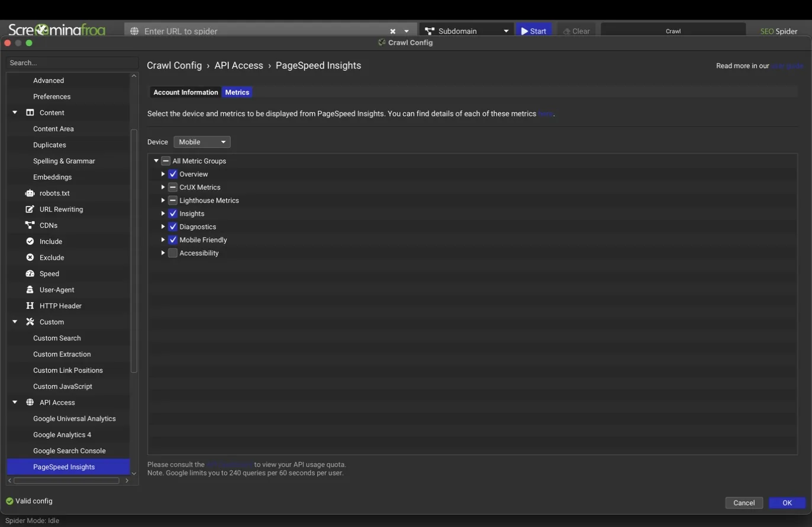Viewport: 812px width, 527px height.
Task: Select PageSpeed Insights in sidebar
Action: click(x=68, y=467)
